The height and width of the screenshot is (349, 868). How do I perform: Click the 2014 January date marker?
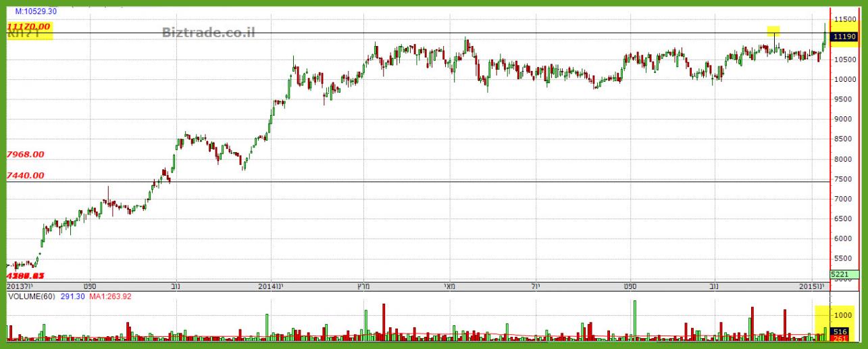pos(272,285)
